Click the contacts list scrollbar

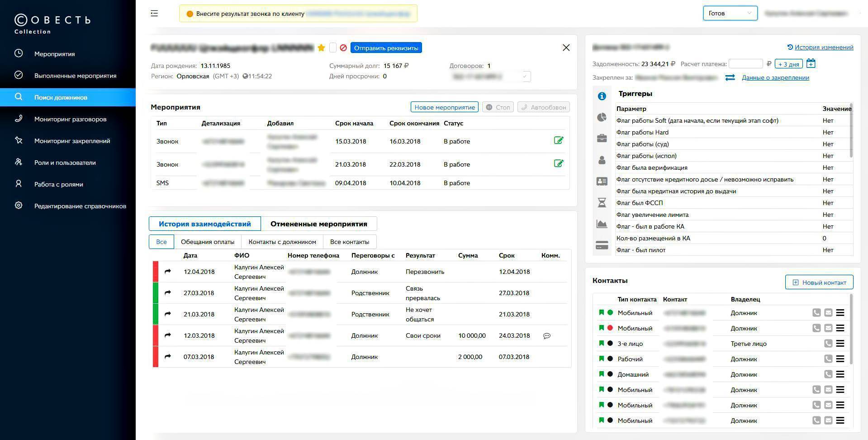(x=851, y=329)
